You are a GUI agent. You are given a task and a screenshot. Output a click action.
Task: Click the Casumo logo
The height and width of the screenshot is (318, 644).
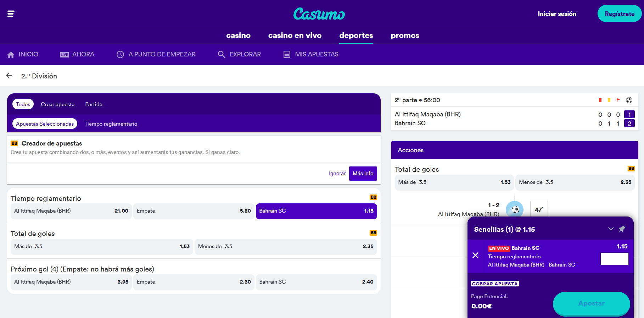pos(319,14)
